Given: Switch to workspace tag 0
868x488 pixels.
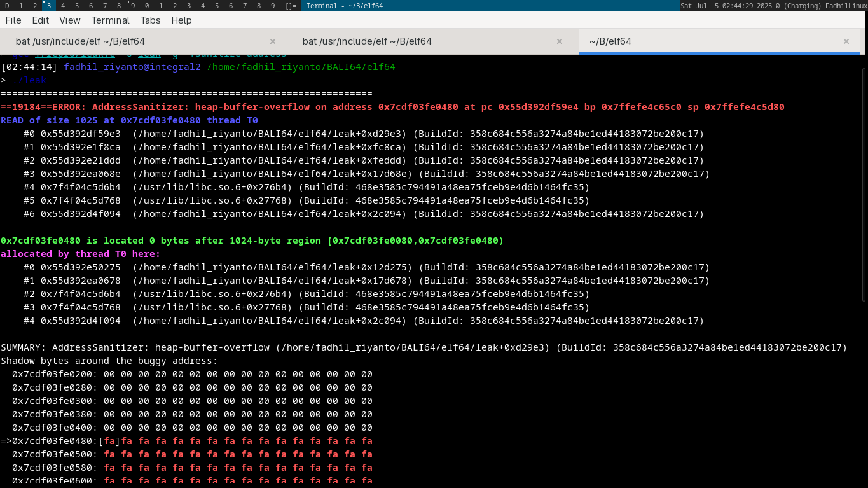Looking at the screenshot, I should point(146,6).
